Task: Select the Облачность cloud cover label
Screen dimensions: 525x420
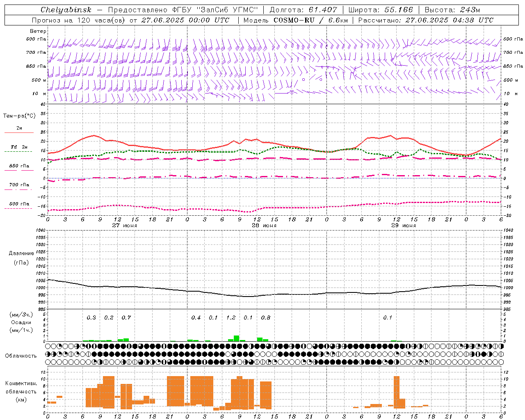Action: (x=21, y=356)
